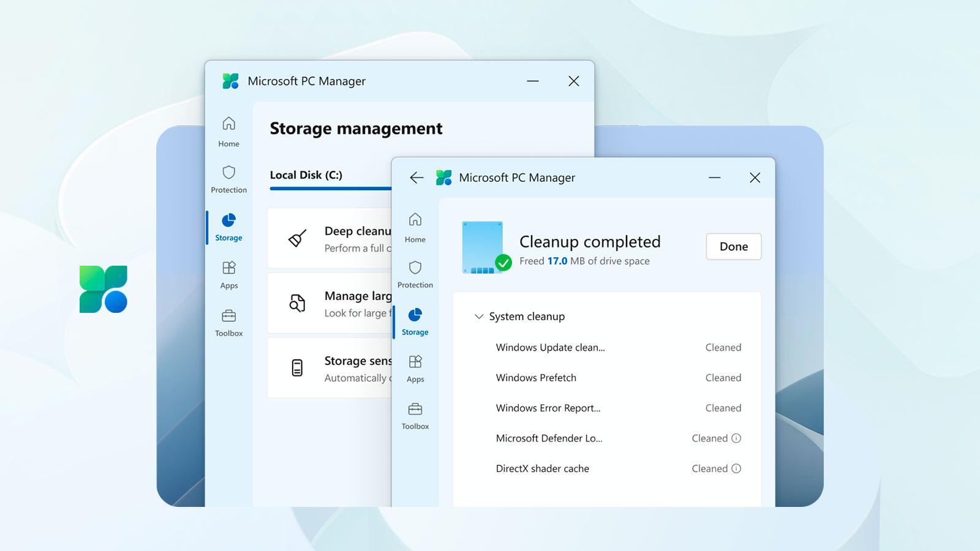Select the Windows Update clean entry
Screen dimensions: 980x551
pyautogui.click(x=549, y=347)
